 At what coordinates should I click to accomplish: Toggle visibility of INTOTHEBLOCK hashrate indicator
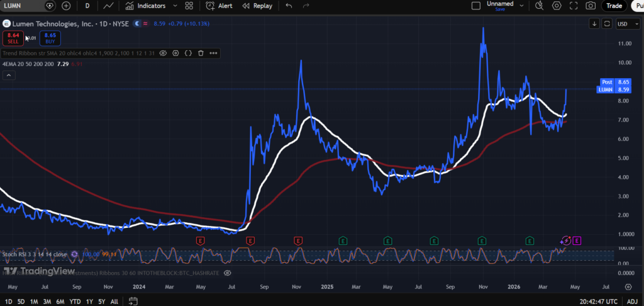[228, 273]
